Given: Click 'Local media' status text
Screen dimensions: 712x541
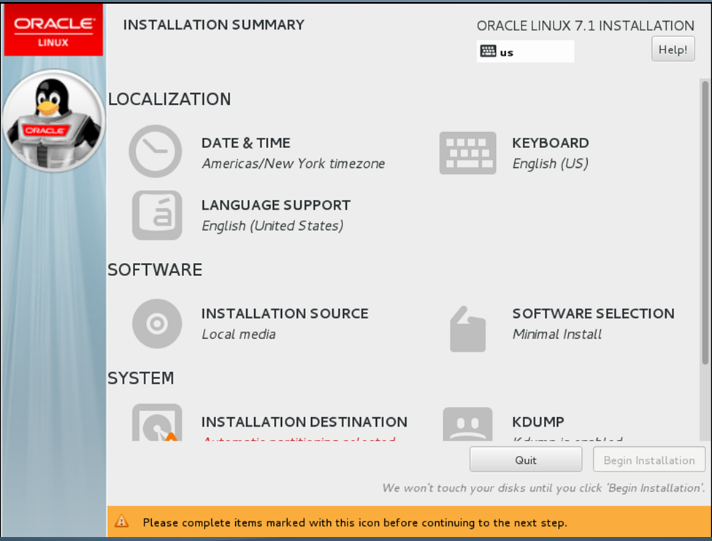Looking at the screenshot, I should pos(238,334).
